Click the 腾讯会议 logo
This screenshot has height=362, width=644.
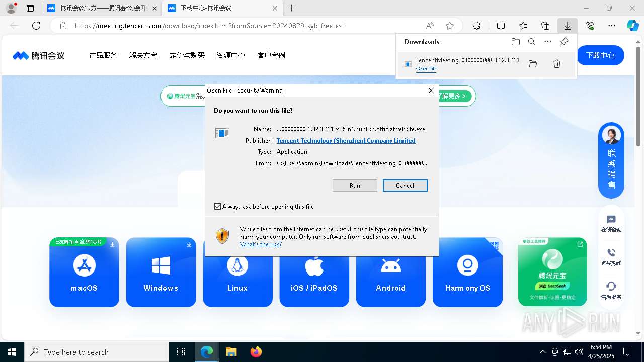[39, 55]
